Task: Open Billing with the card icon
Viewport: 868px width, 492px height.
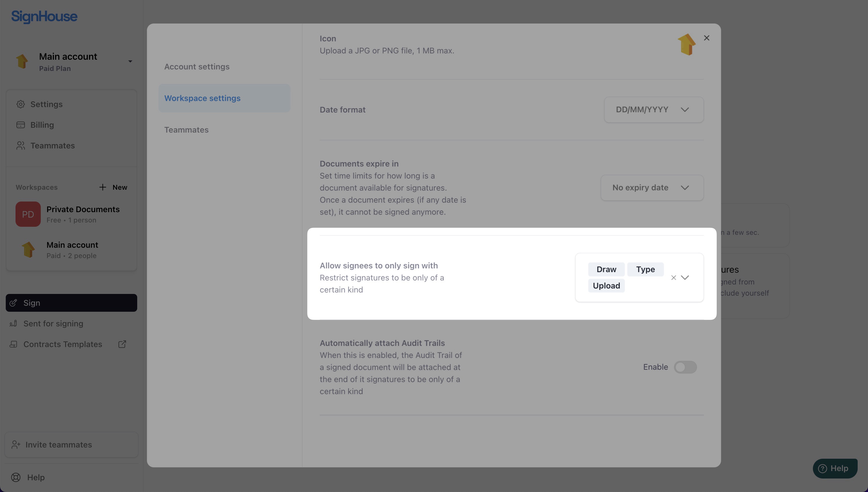Action: pyautogui.click(x=21, y=125)
